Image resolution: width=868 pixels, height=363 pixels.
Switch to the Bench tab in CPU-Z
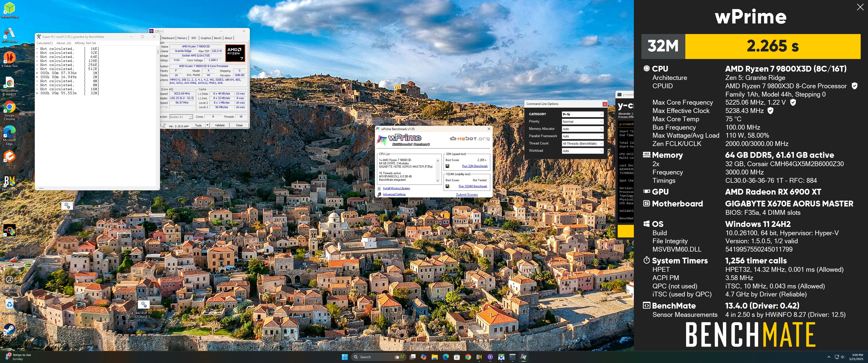[x=218, y=38]
